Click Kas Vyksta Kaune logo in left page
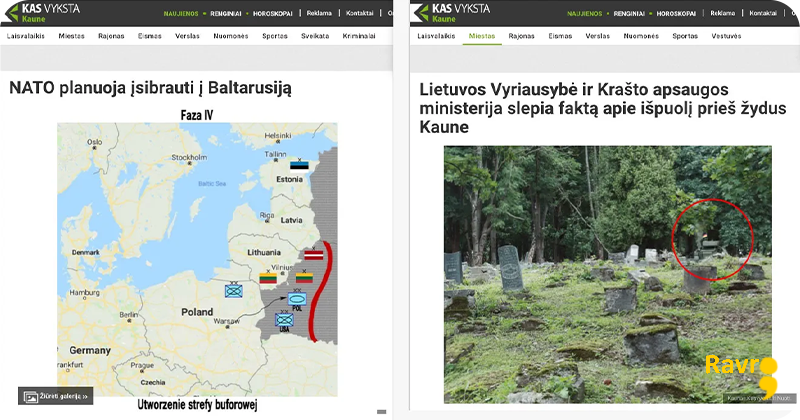800x420 pixels. [42, 13]
